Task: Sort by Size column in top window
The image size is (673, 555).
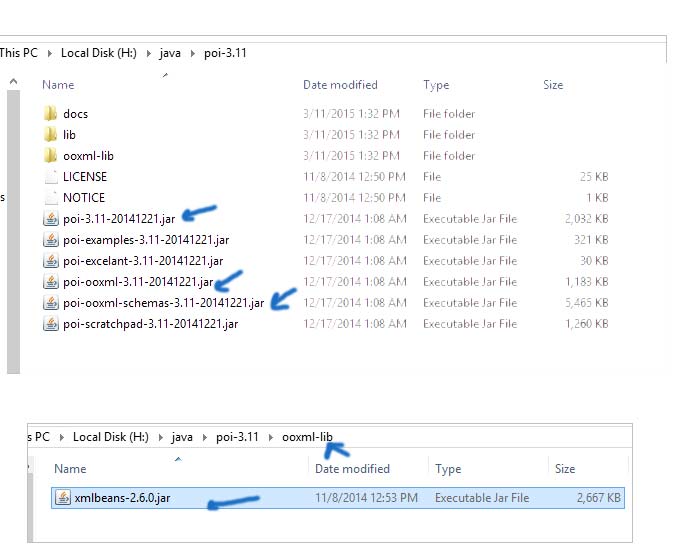Action: click(x=553, y=85)
